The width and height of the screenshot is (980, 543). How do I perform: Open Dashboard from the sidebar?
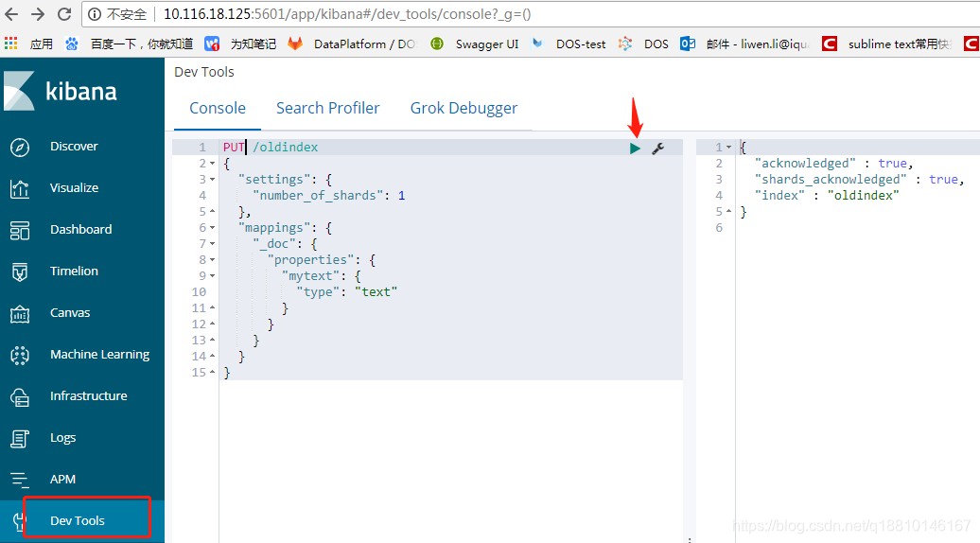[x=81, y=229]
